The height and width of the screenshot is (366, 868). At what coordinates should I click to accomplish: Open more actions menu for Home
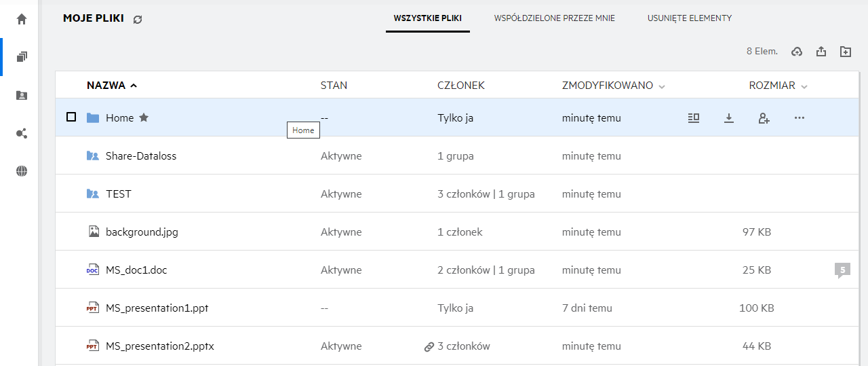tap(799, 118)
